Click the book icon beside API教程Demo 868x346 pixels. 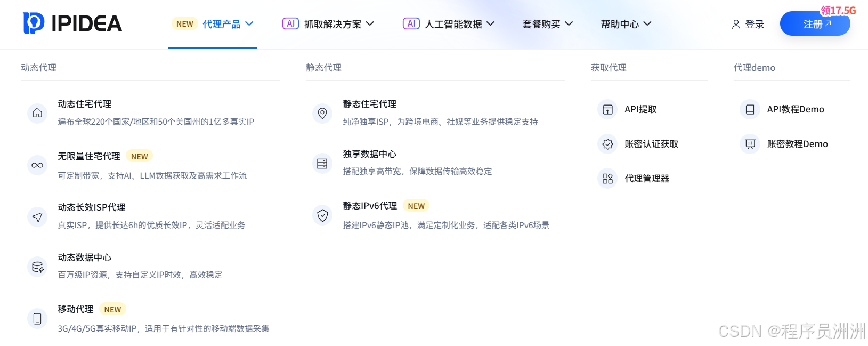tap(750, 109)
